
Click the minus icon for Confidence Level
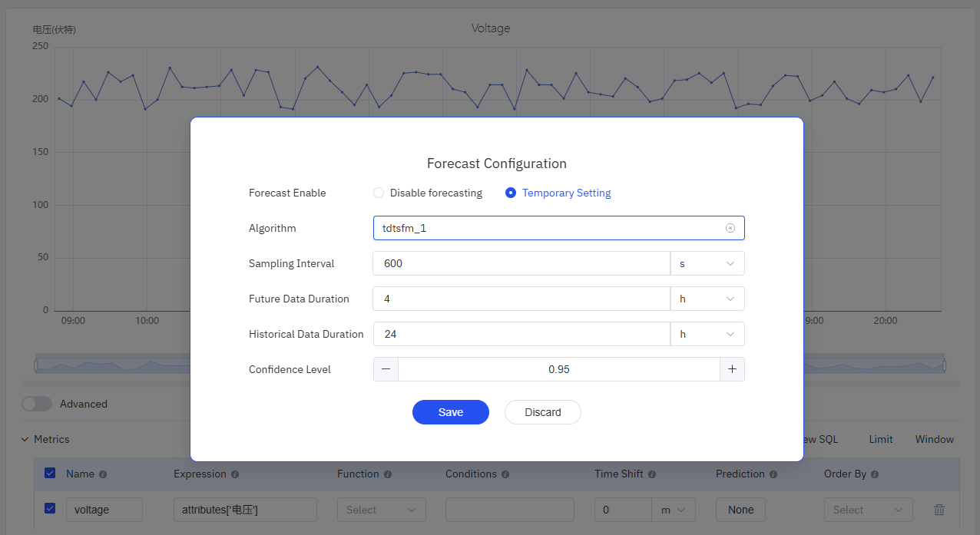tap(386, 369)
